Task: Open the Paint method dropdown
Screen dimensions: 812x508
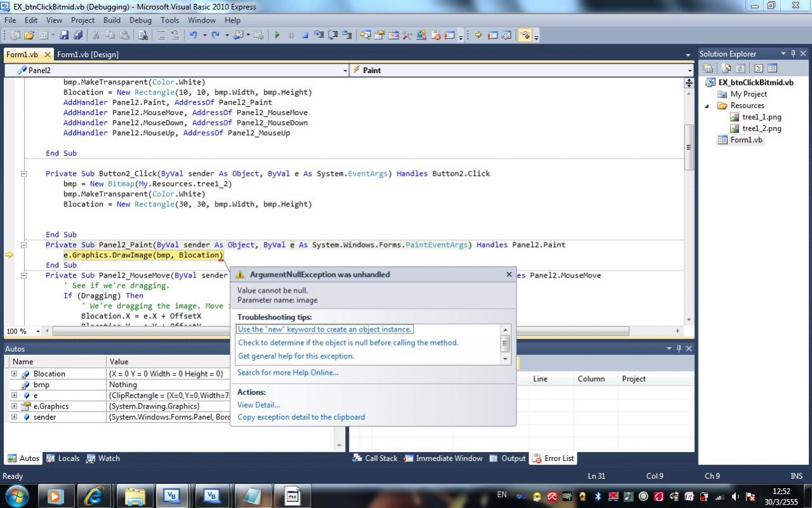Action: (690, 70)
